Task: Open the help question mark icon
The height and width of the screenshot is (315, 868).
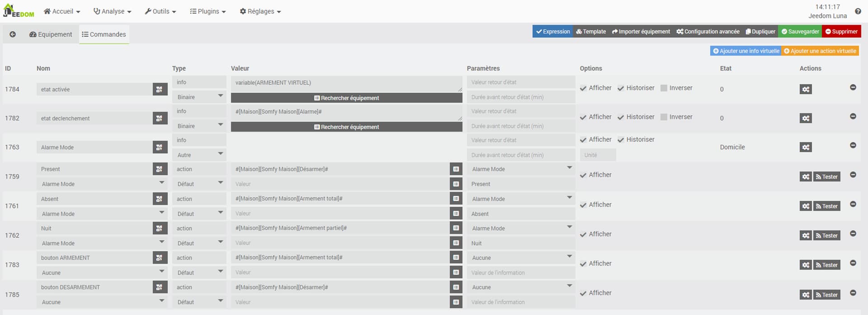Action: [858, 11]
